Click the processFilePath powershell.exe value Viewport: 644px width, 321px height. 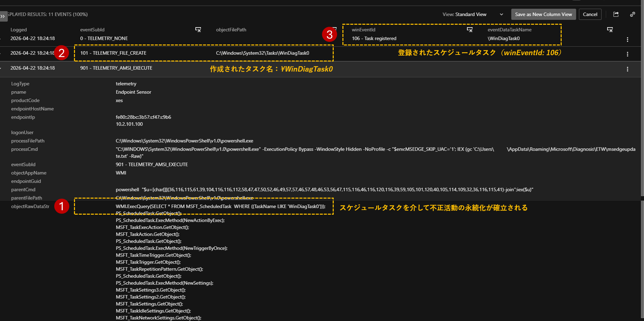[x=184, y=141]
